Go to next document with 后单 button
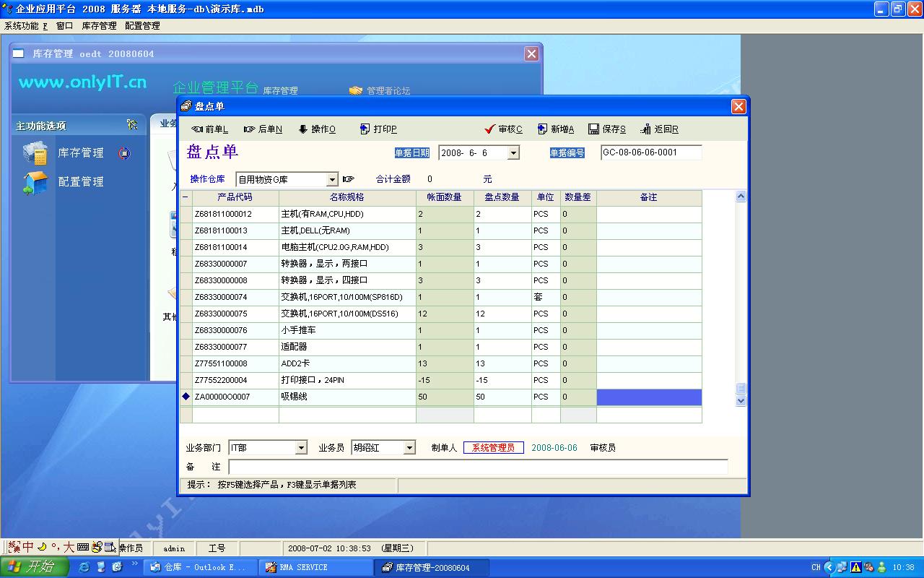The image size is (924, 578). [x=263, y=129]
